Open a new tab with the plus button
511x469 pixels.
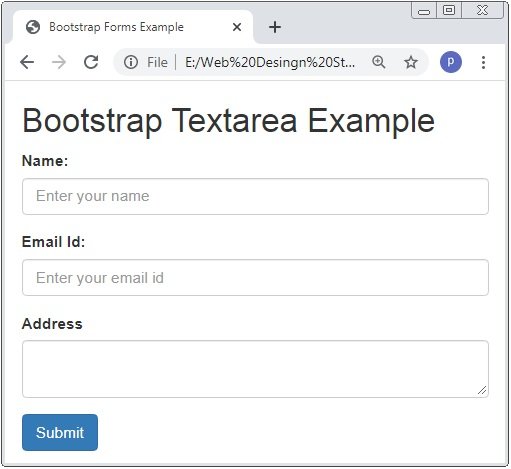pos(275,27)
